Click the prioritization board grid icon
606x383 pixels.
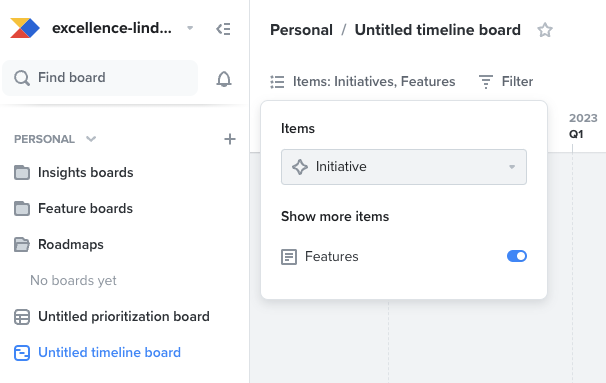[x=22, y=317]
